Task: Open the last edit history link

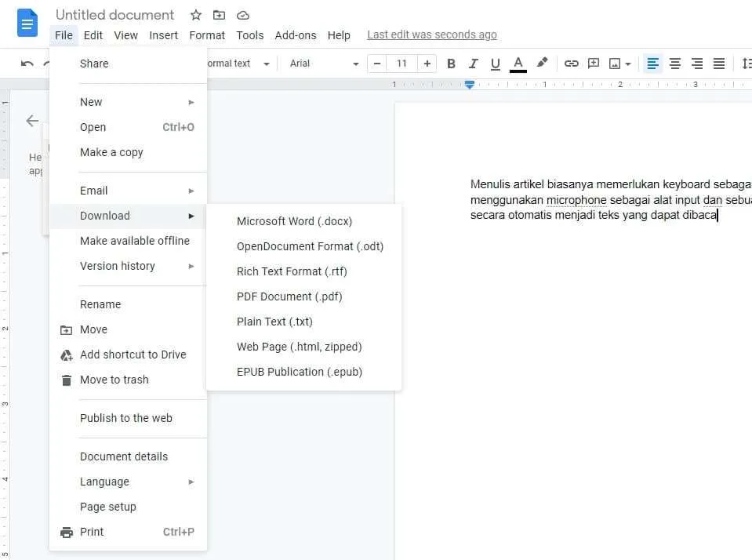Action: point(431,35)
